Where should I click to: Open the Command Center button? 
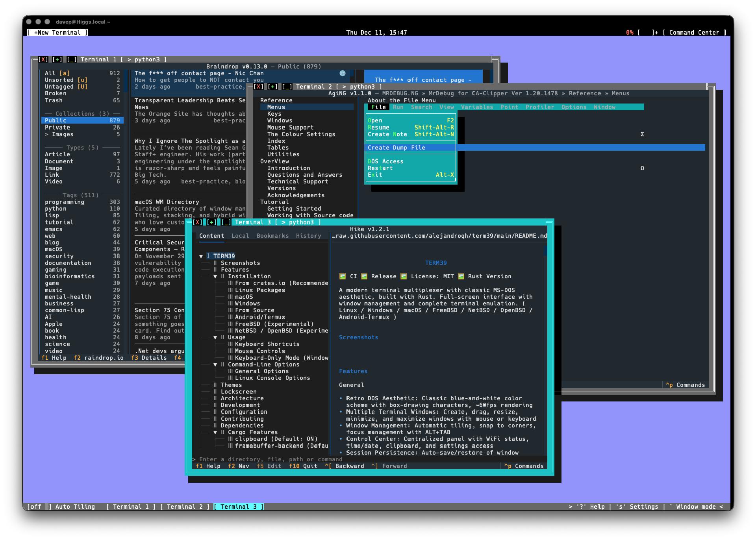pos(694,33)
